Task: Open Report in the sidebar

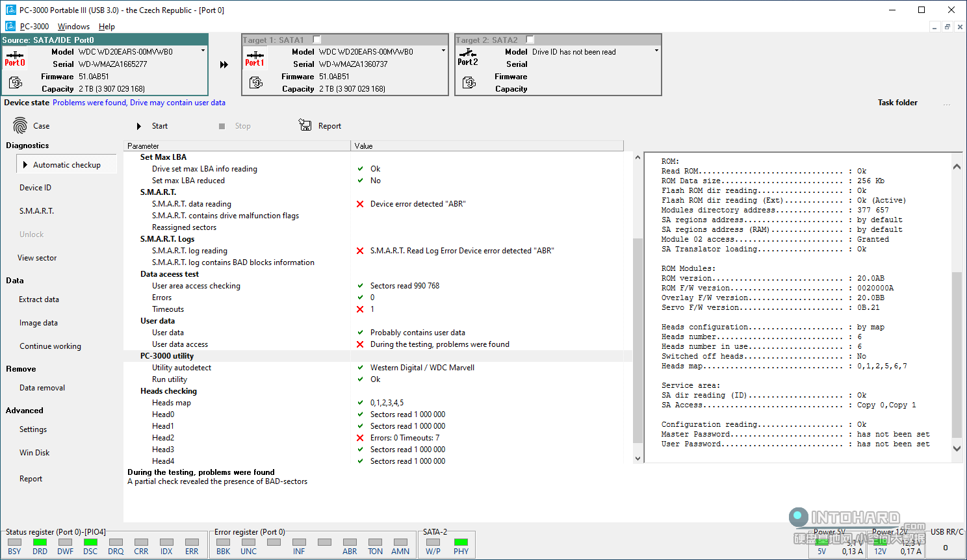Action: click(31, 479)
